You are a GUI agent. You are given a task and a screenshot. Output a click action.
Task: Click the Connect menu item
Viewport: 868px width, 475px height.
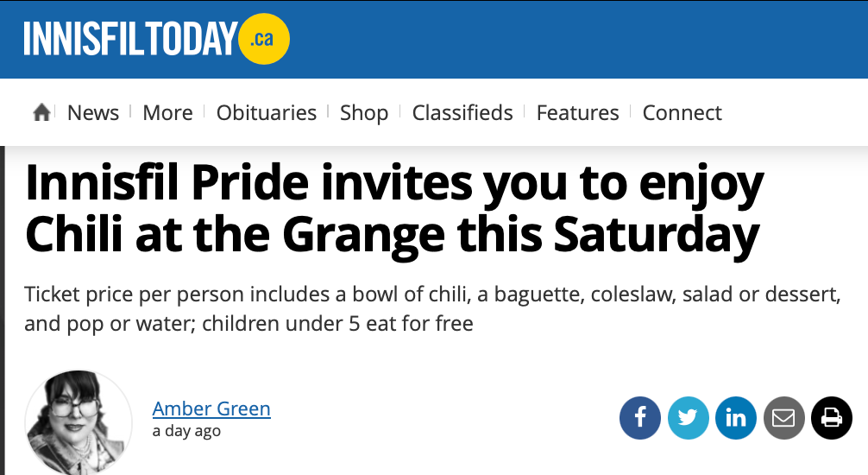tap(682, 113)
